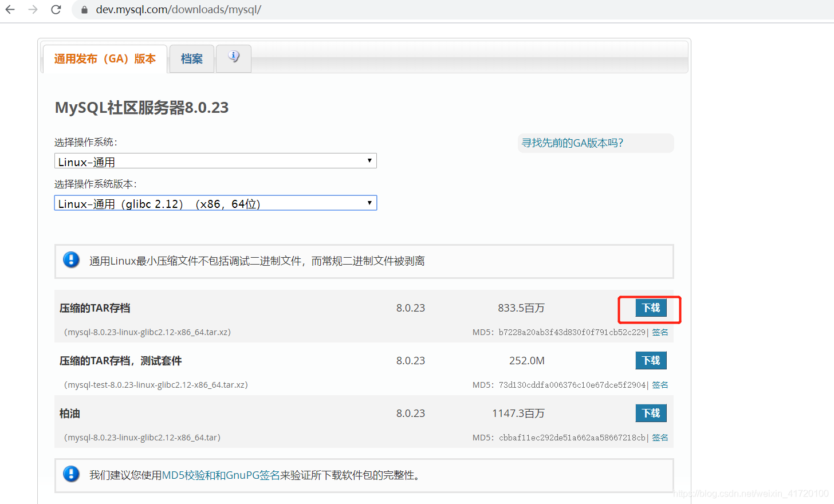Click the 选择操作系统: label
This screenshot has height=504, width=834.
point(86,142)
